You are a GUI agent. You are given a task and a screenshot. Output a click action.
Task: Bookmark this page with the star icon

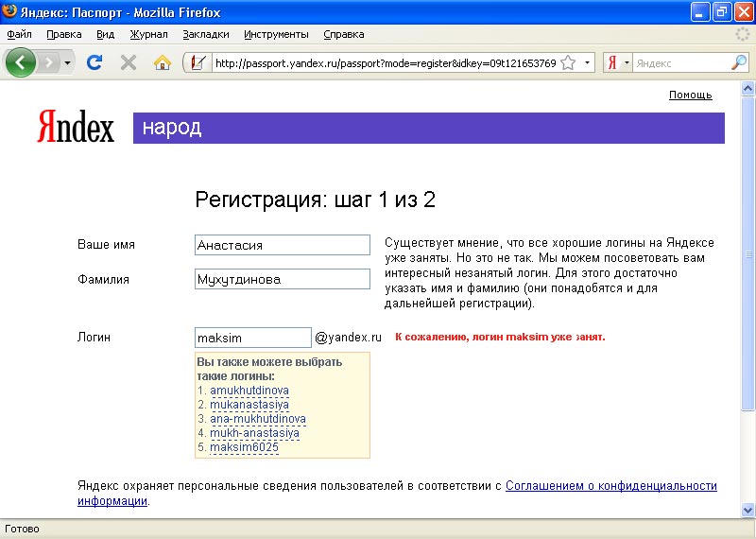[568, 63]
